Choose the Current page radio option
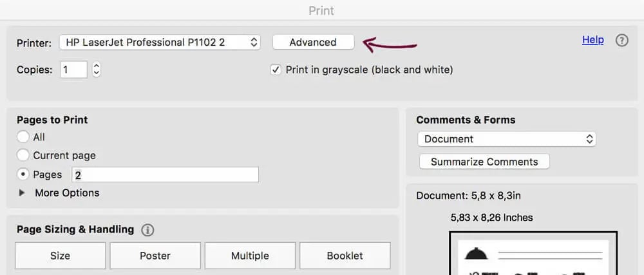 23,155
